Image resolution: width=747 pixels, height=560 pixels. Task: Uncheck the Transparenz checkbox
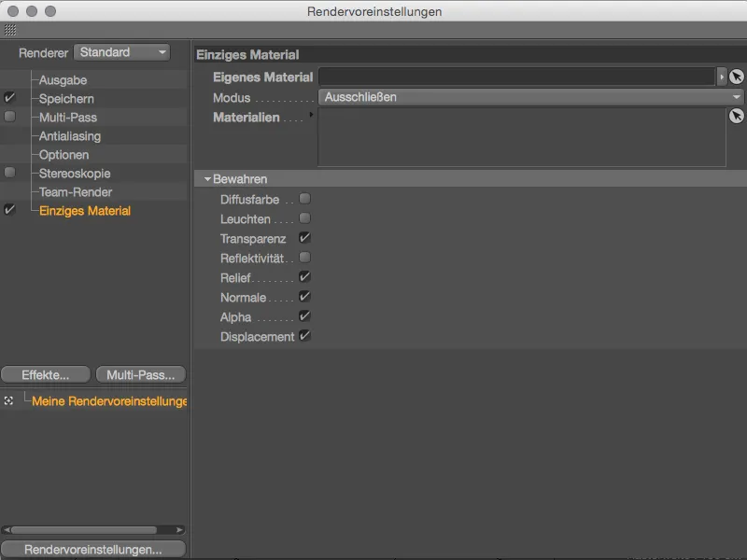pos(305,238)
